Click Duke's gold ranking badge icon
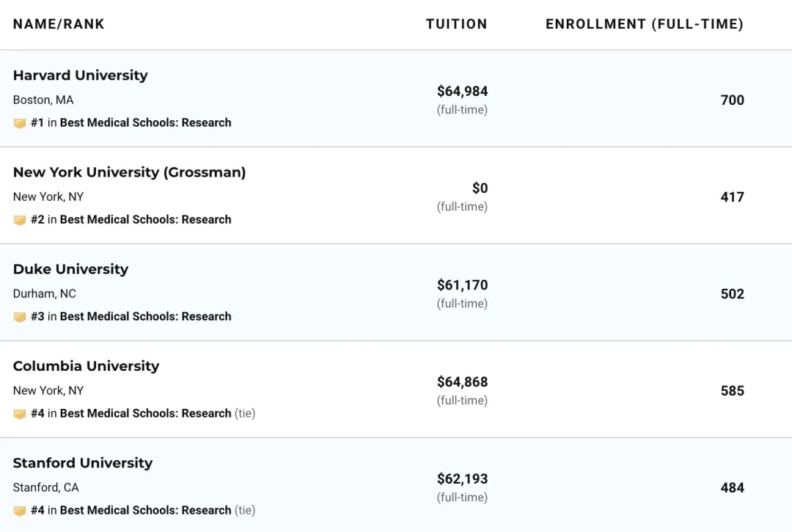Viewport: 792px width, 532px height. coord(20,317)
